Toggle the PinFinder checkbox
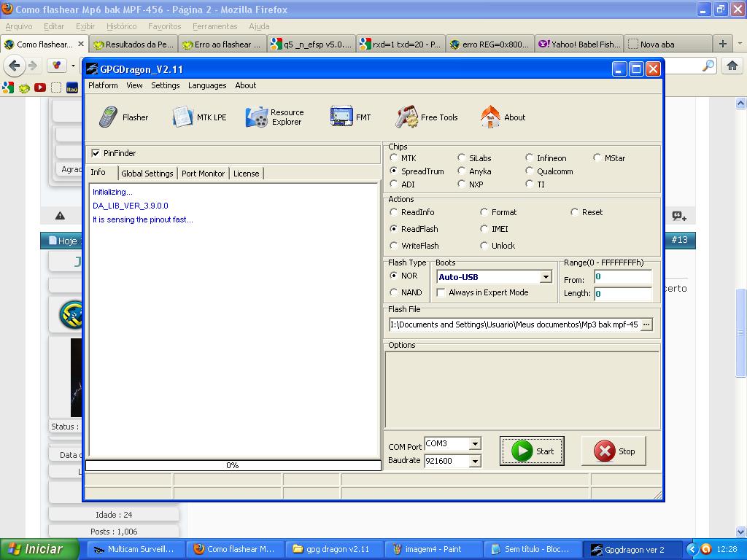This screenshot has height=560, width=747. pyautogui.click(x=96, y=153)
